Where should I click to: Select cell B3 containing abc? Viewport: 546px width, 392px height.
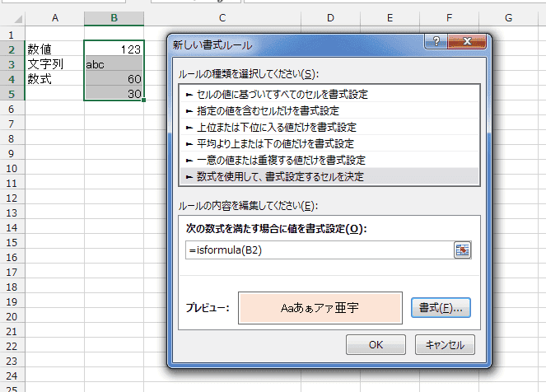(114, 63)
